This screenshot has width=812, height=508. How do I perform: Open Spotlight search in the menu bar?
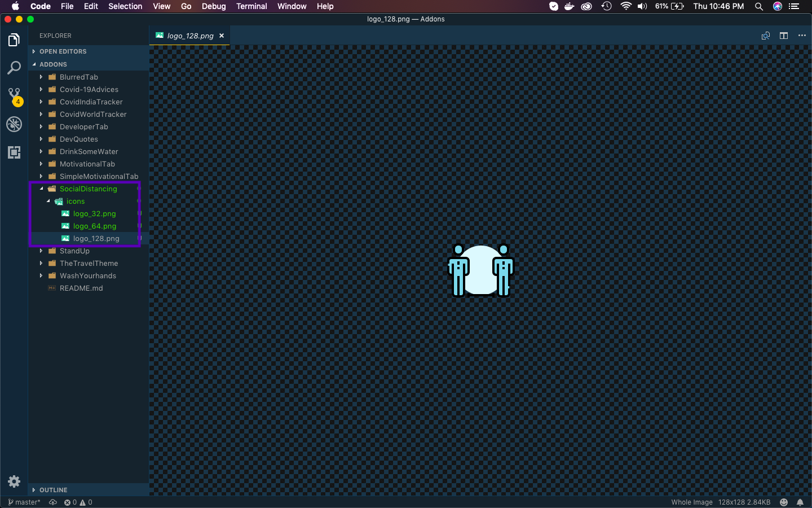tap(759, 6)
